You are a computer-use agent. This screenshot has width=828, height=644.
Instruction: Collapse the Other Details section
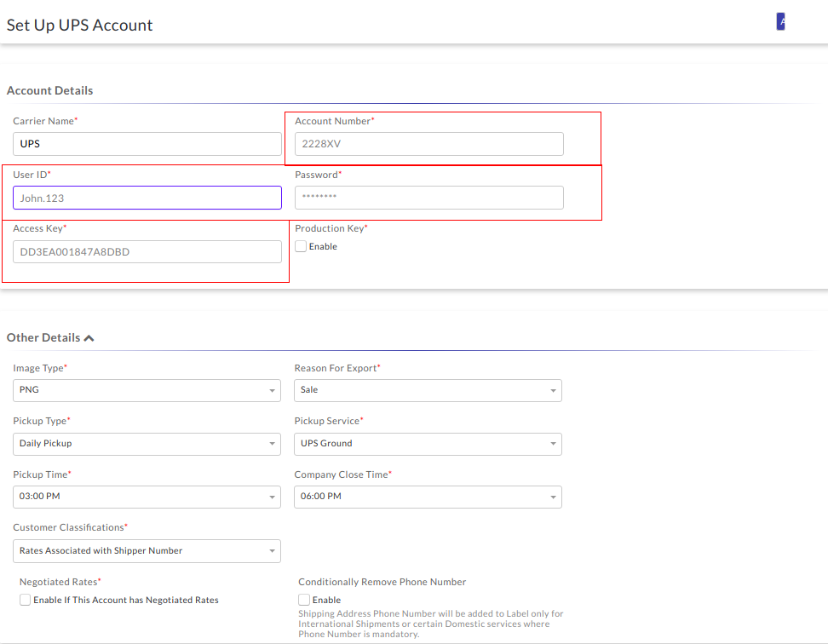point(89,338)
